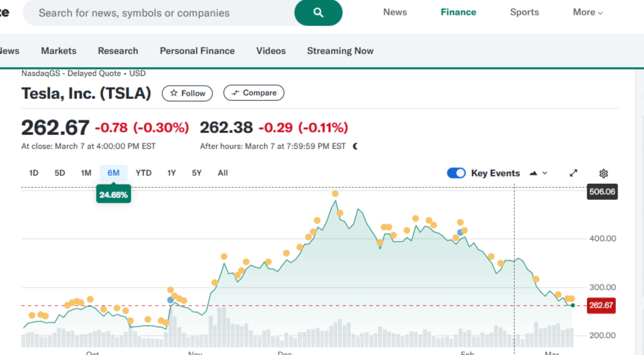Viewport: 644px width, 355px height.
Task: Select the All range
Action: pyautogui.click(x=223, y=172)
